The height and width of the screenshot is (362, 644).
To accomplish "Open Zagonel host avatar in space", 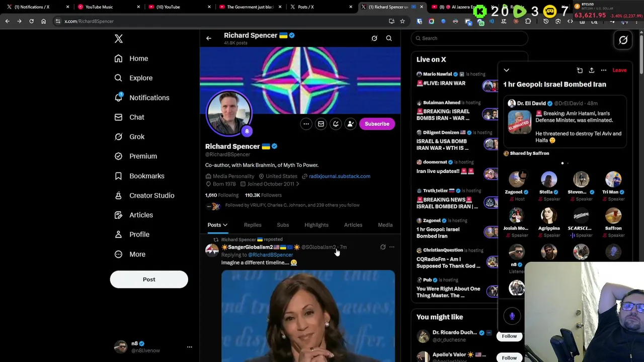I will [516, 179].
